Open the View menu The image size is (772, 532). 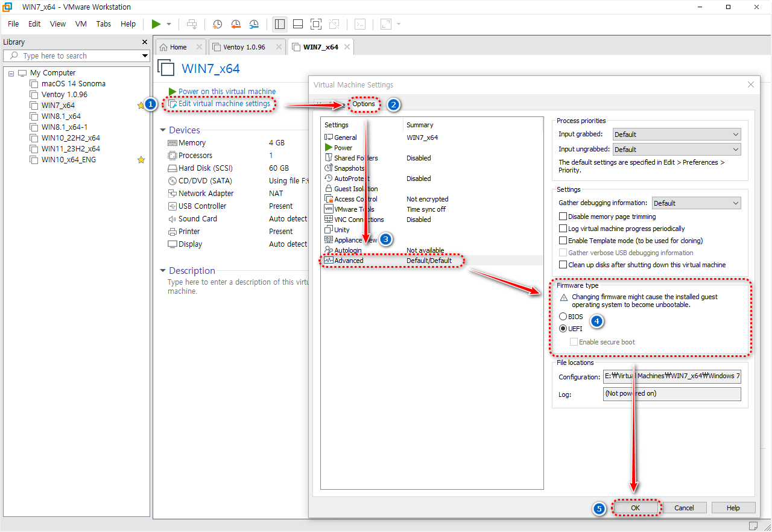pyautogui.click(x=58, y=24)
